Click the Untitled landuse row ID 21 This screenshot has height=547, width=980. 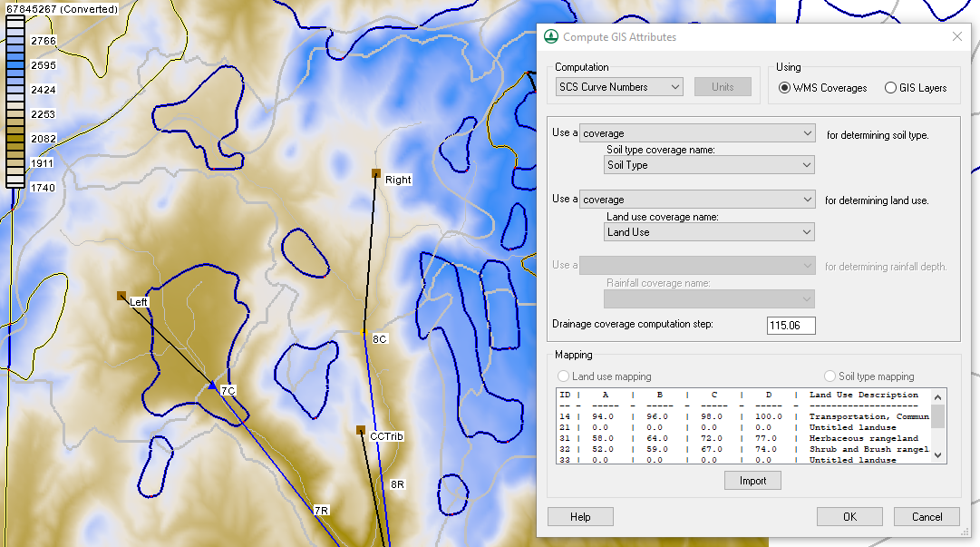743,427
